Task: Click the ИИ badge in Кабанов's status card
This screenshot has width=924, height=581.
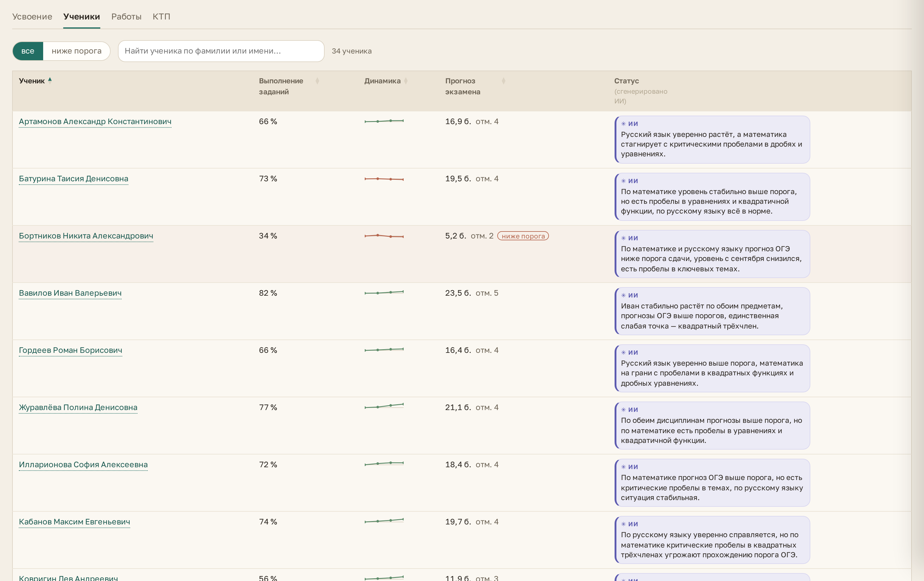Action: [629, 524]
